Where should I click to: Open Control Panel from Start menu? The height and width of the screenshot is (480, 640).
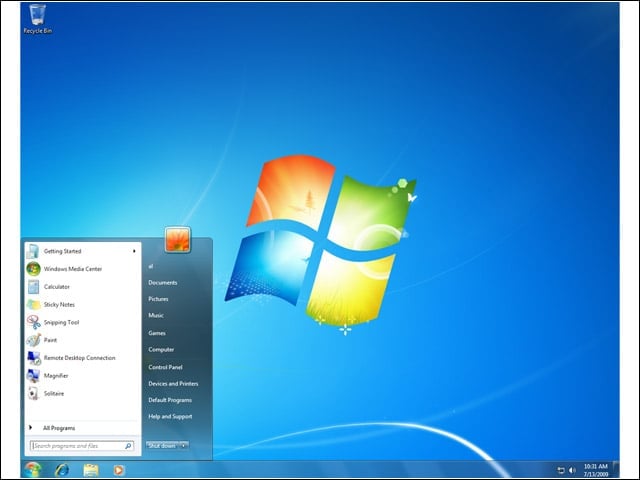pyautogui.click(x=165, y=367)
